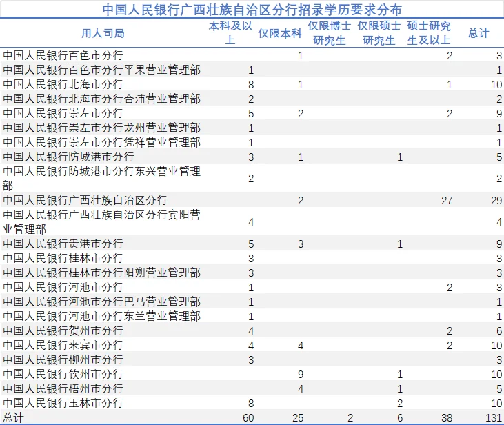Image resolution: width=504 pixels, height=425 pixels.
Task: Click value 4 under 仅限本科 in 梧州市分行 row
Action: pyautogui.click(x=301, y=388)
